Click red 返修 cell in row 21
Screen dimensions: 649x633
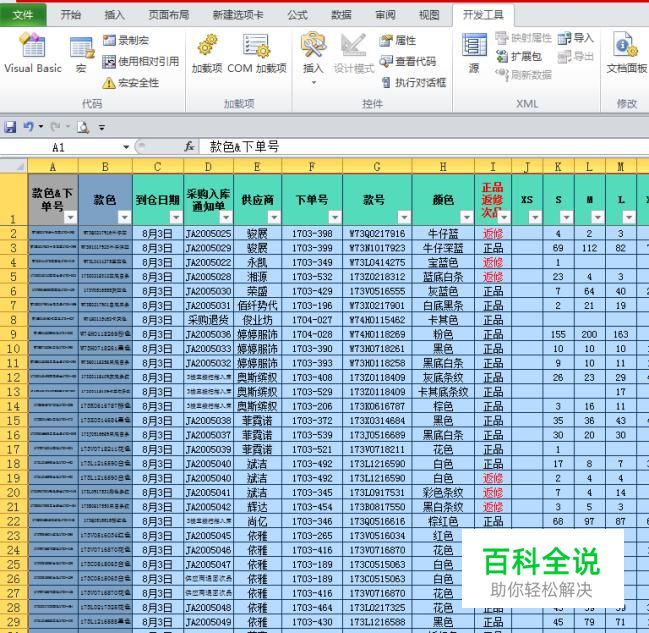[x=493, y=507]
